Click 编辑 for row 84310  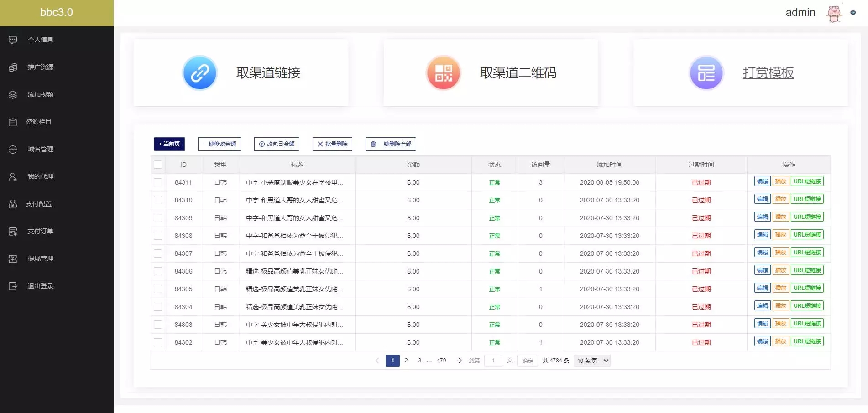click(762, 199)
